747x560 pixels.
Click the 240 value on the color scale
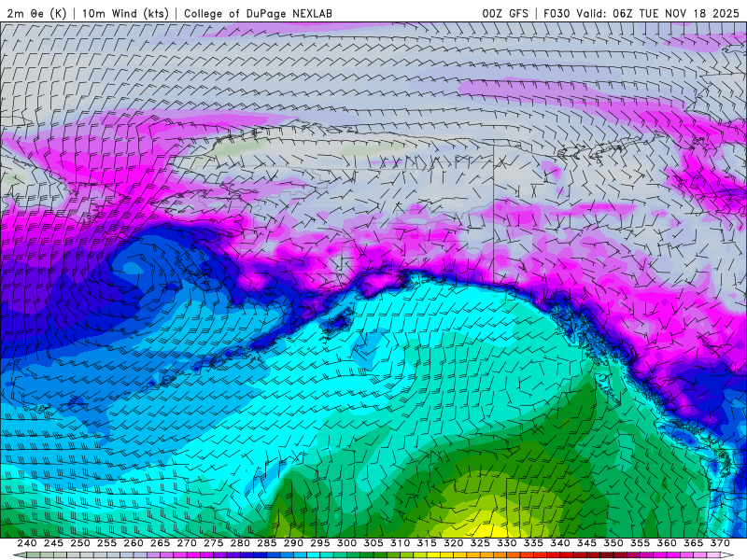pyautogui.click(x=27, y=543)
